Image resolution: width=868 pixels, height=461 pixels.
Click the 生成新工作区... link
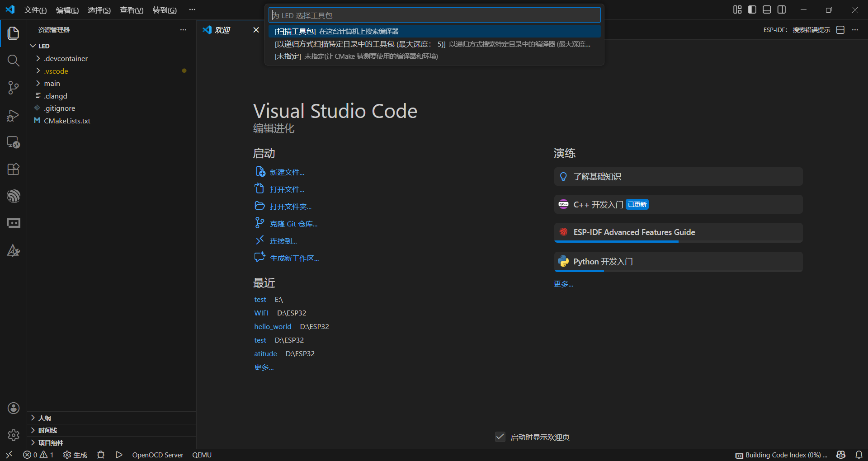pos(294,258)
